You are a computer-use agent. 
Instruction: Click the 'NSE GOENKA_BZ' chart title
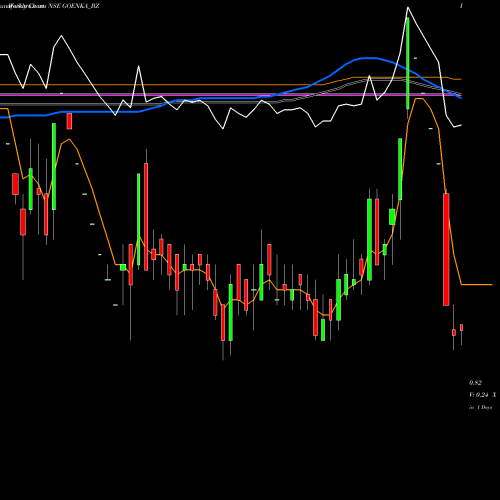[x=74, y=6]
